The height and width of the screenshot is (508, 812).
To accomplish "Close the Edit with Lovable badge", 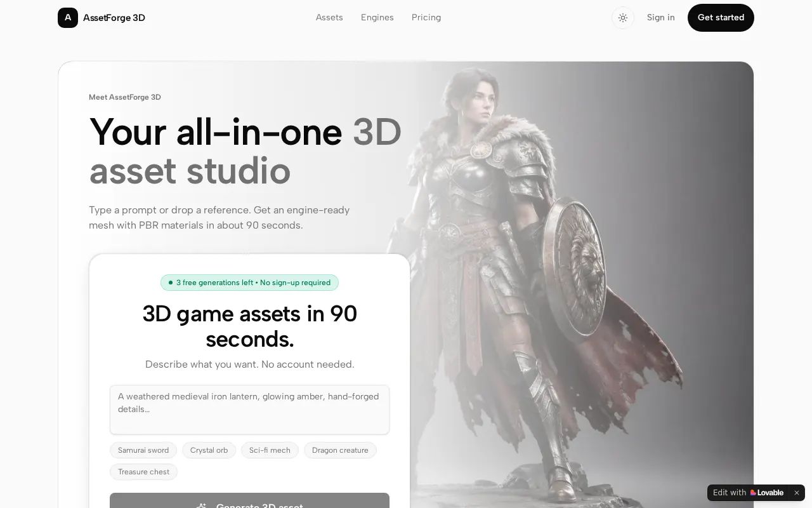I will click(797, 493).
